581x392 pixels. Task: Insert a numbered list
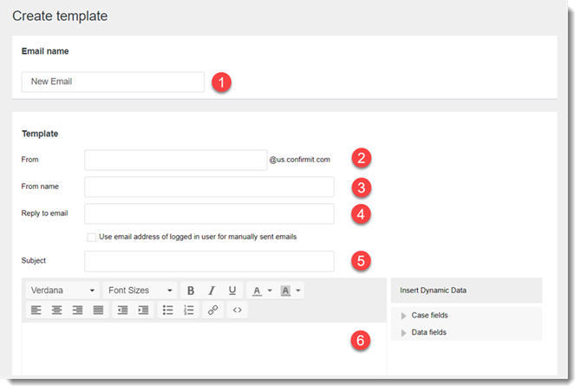tap(188, 310)
